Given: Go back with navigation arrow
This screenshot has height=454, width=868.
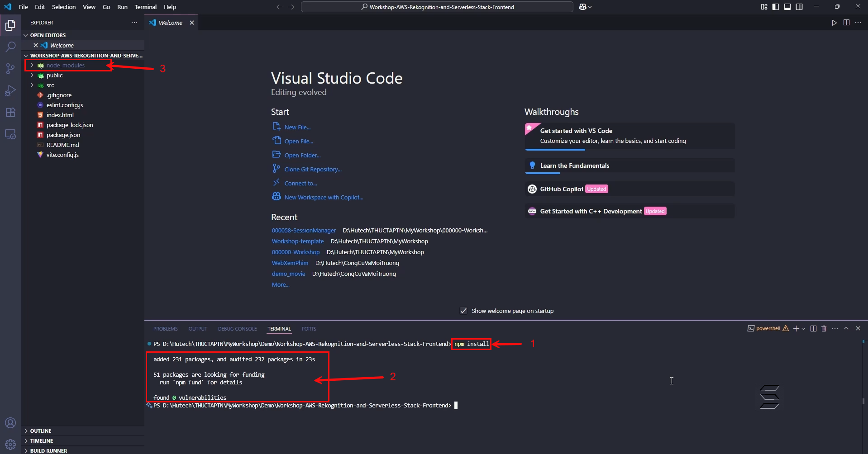Looking at the screenshot, I should [279, 7].
